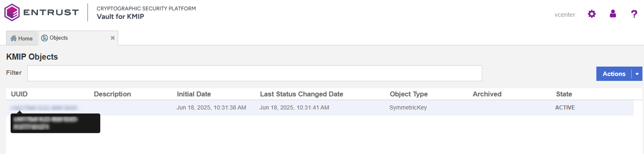Select the Objects tab label
This screenshot has width=644, height=154.
click(59, 38)
